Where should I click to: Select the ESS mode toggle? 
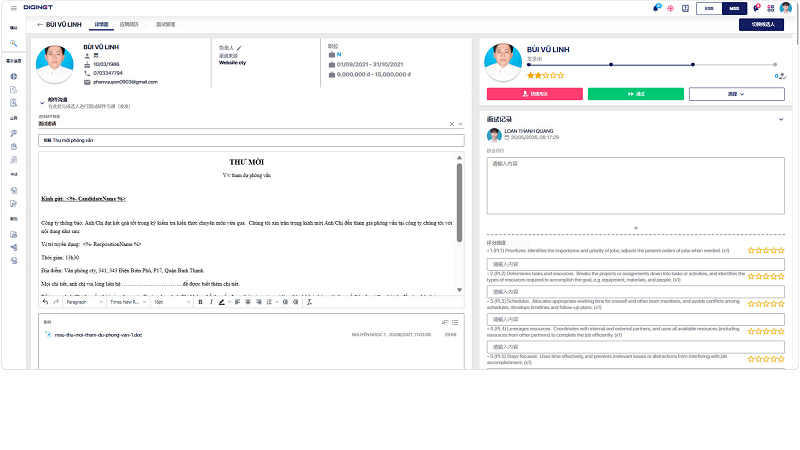[x=709, y=8]
